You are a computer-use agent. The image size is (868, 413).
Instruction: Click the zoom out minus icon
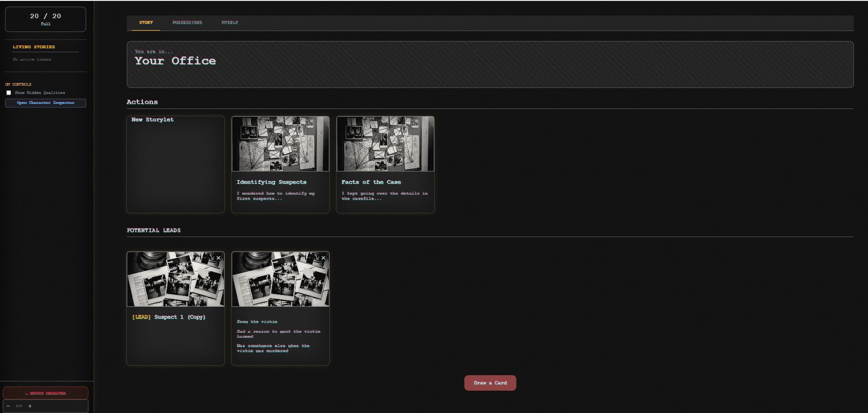point(8,406)
